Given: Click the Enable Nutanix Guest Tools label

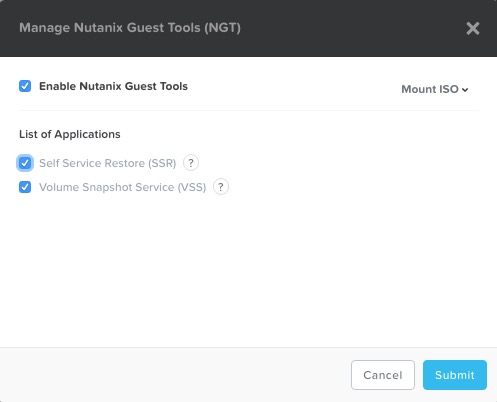Looking at the screenshot, I should 113,86.
